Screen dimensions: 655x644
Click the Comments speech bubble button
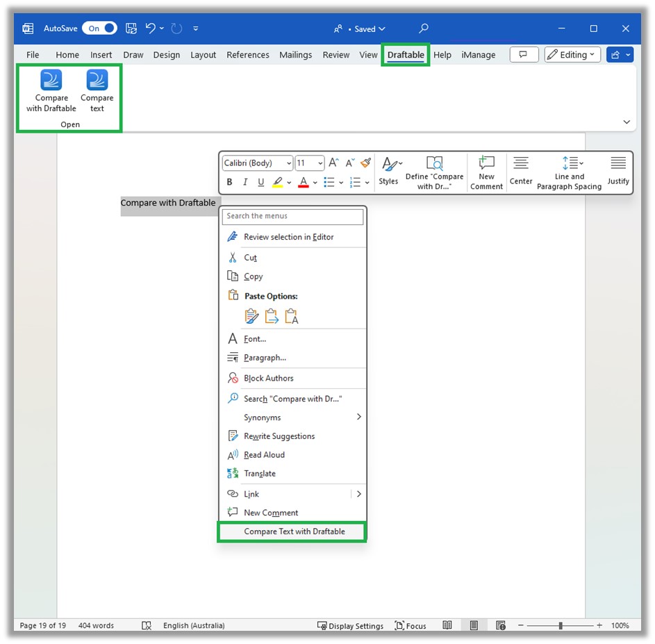tap(524, 55)
